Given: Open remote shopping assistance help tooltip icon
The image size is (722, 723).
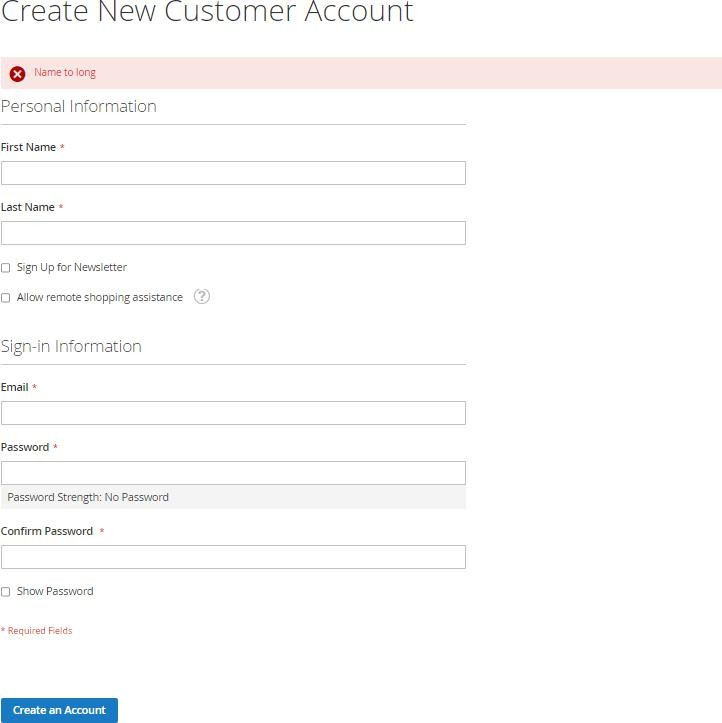Looking at the screenshot, I should (201, 296).
